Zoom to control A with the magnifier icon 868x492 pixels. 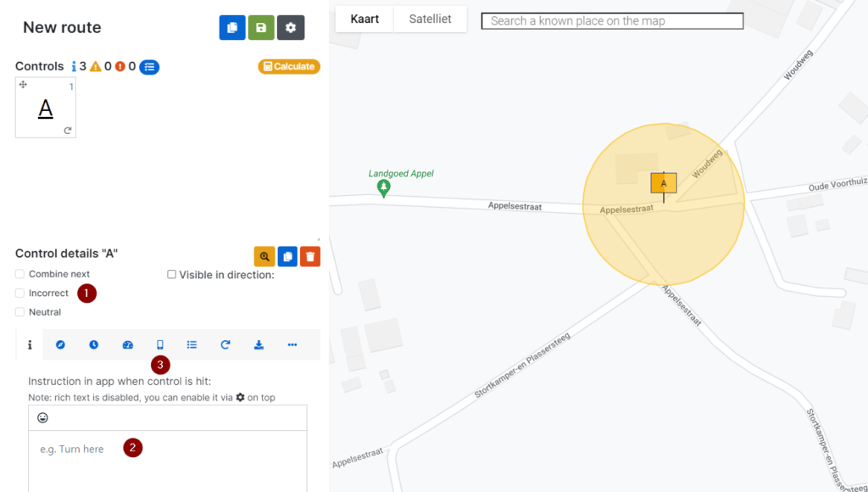[x=264, y=256]
